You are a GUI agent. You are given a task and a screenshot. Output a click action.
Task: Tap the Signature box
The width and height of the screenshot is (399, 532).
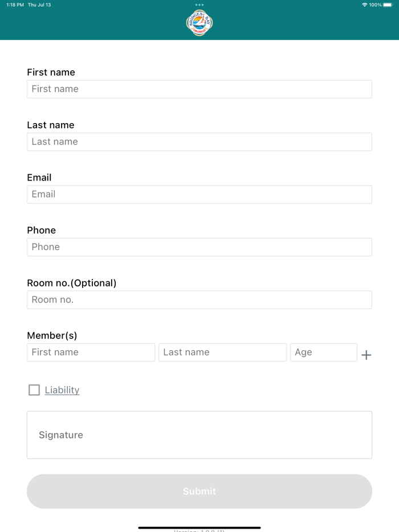[199, 435]
